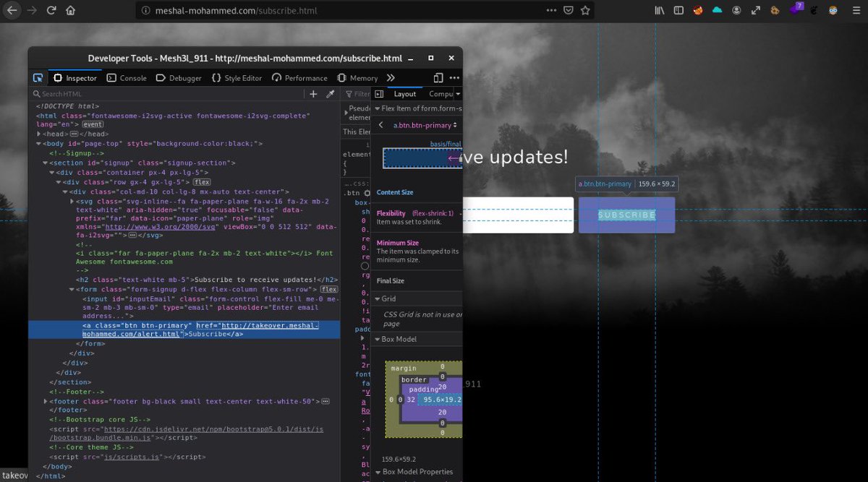Toggle flex badge on row gx-4 div
Screen dimensions: 868x482
coord(201,182)
